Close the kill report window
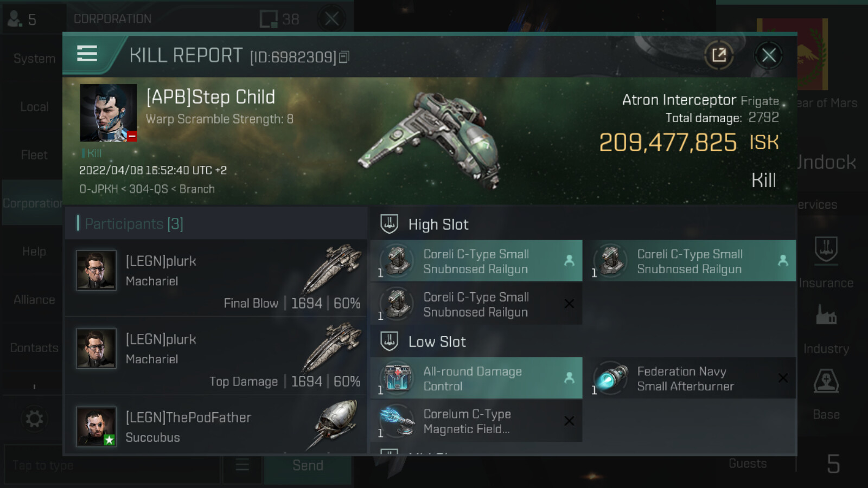Viewport: 868px width, 488px height. (x=768, y=55)
